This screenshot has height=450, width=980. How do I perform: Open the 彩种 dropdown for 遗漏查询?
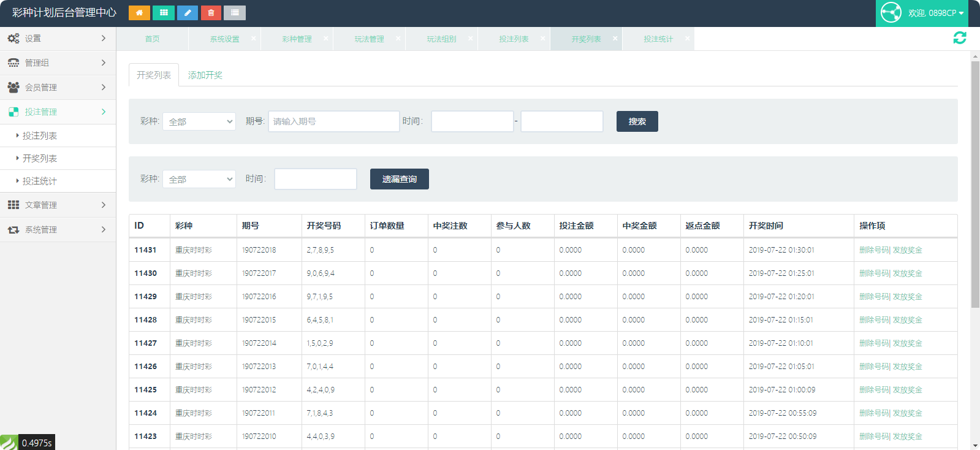(x=199, y=179)
